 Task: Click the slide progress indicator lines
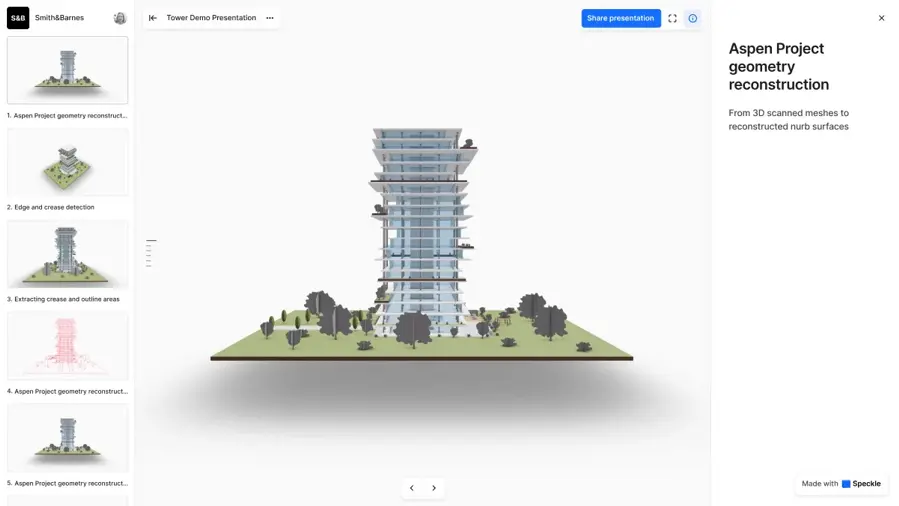[150, 253]
